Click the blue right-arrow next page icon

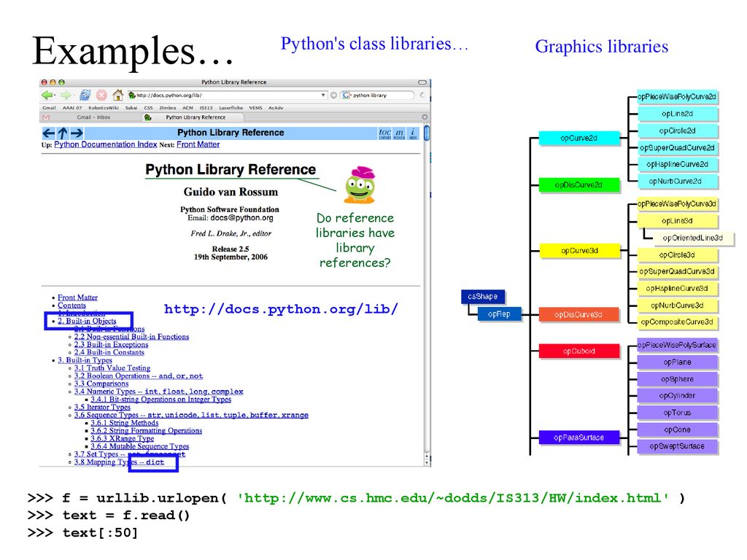(77, 133)
